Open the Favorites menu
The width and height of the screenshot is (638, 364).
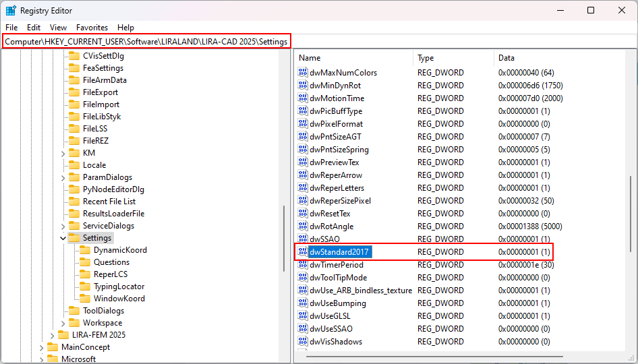point(92,28)
